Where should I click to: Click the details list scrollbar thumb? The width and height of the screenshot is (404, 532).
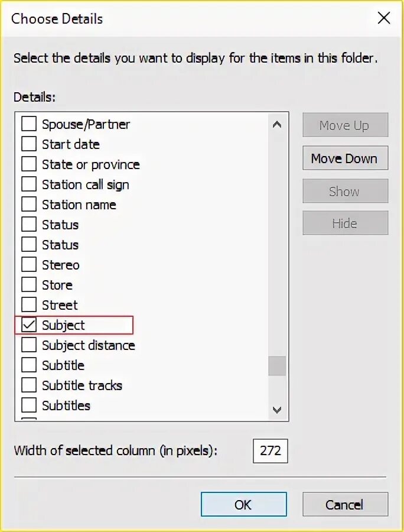point(277,366)
